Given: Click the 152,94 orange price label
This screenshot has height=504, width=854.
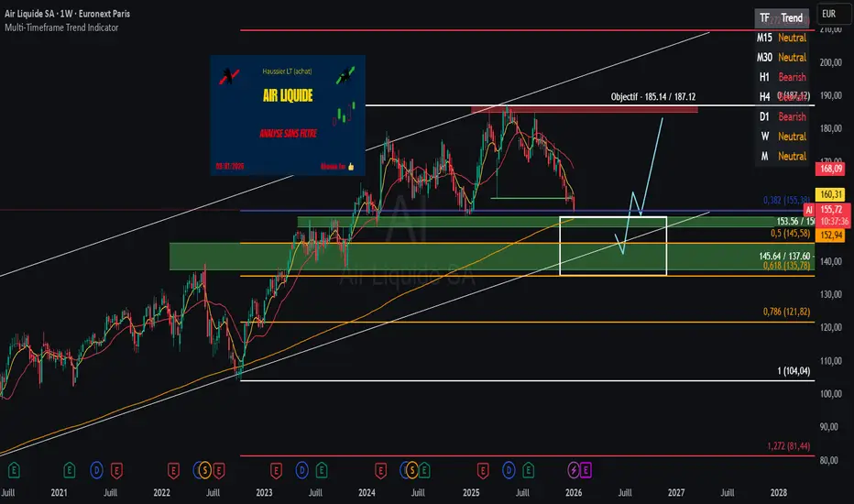Looking at the screenshot, I should point(831,236).
